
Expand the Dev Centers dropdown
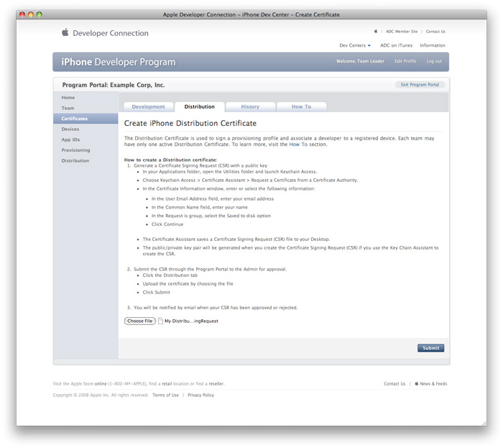[355, 45]
